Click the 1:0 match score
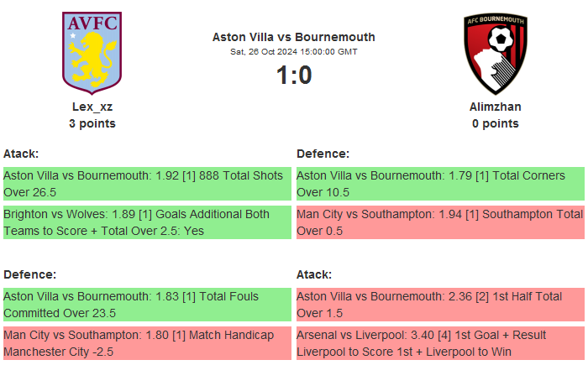Image resolution: width=588 pixels, height=386 pixels. 293,76
